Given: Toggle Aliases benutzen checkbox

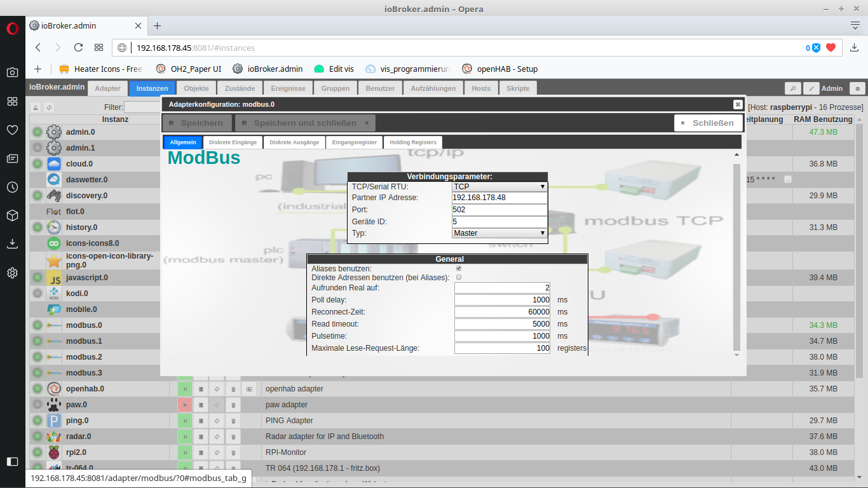Looking at the screenshot, I should click(459, 269).
